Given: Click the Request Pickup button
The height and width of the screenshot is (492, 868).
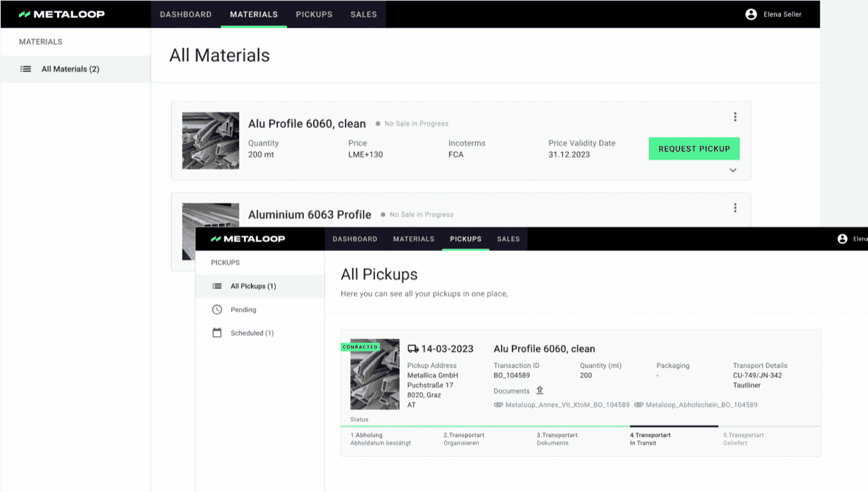Looking at the screenshot, I should click(x=694, y=149).
